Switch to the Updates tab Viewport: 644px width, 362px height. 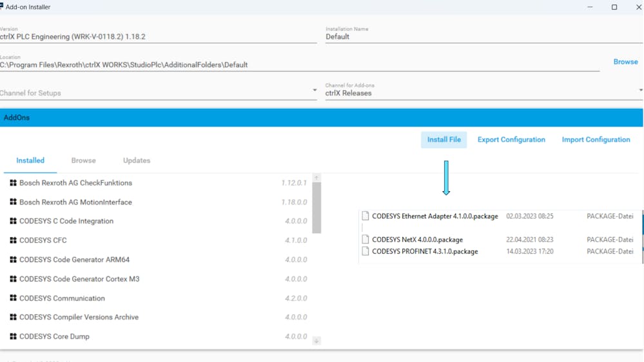click(137, 160)
